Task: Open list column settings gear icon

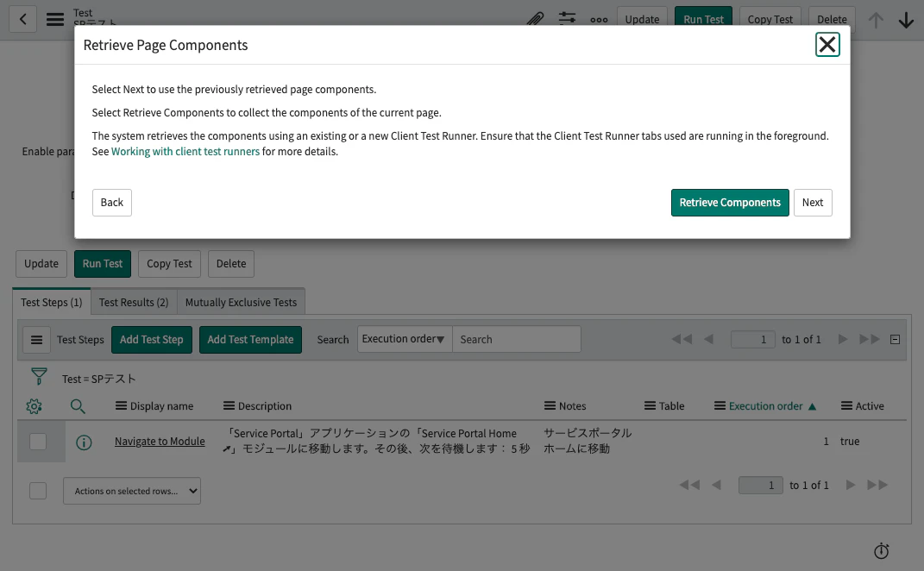Action: 34,406
